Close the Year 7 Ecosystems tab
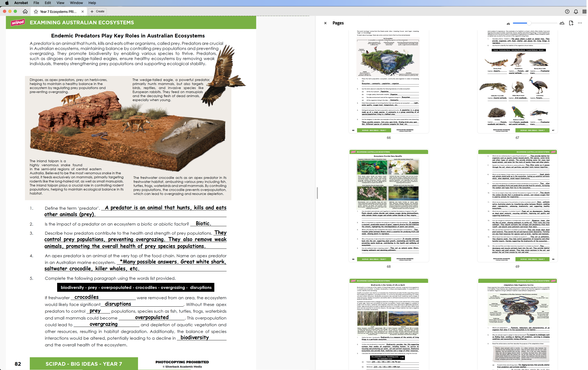 coord(82,11)
